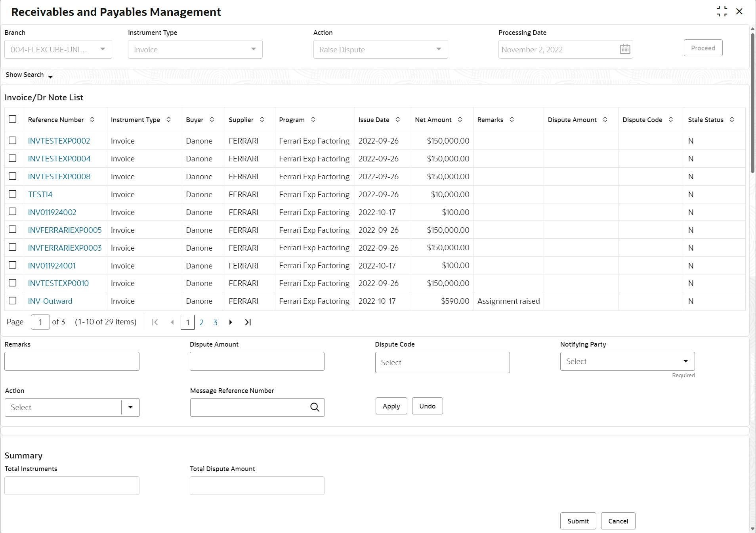Sort by Program column
The width and height of the screenshot is (756, 533).
point(313,119)
